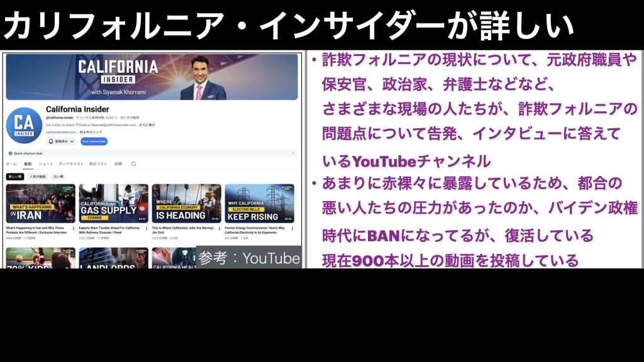Open more options for Gas Supply video

click(x=147, y=229)
